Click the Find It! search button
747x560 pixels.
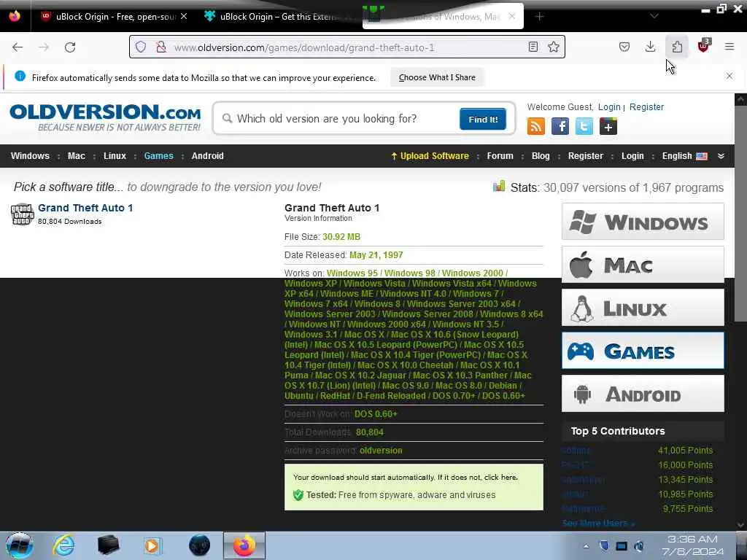tap(483, 119)
